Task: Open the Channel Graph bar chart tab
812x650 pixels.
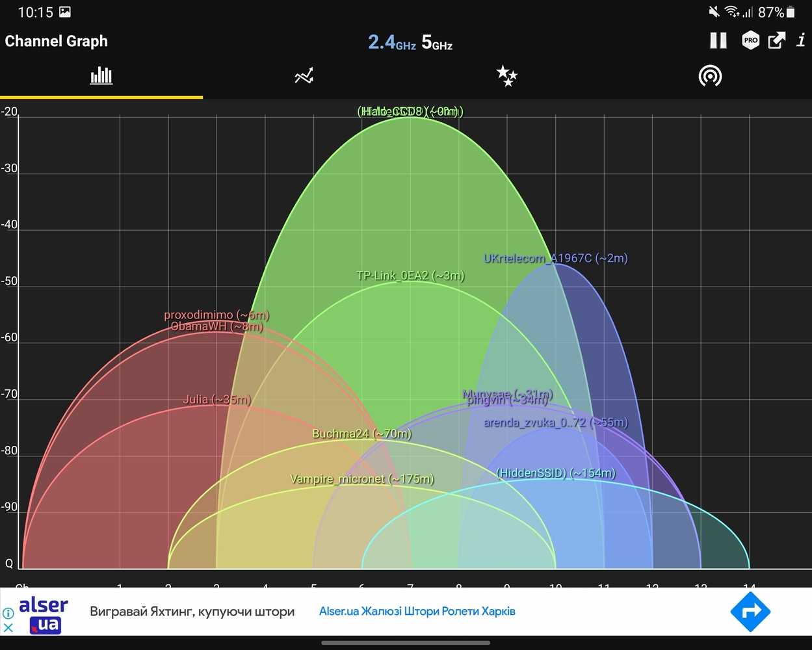Action: (101, 76)
